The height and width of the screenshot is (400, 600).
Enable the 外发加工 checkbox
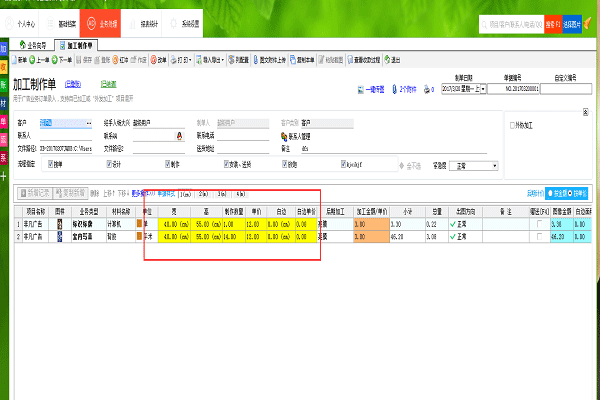click(512, 126)
